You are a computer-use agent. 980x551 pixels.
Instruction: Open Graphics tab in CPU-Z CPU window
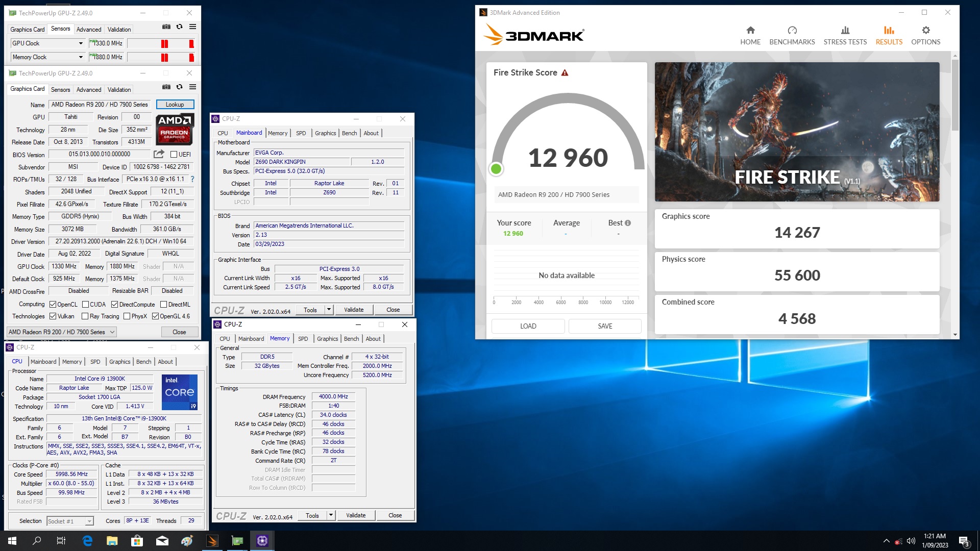point(120,362)
